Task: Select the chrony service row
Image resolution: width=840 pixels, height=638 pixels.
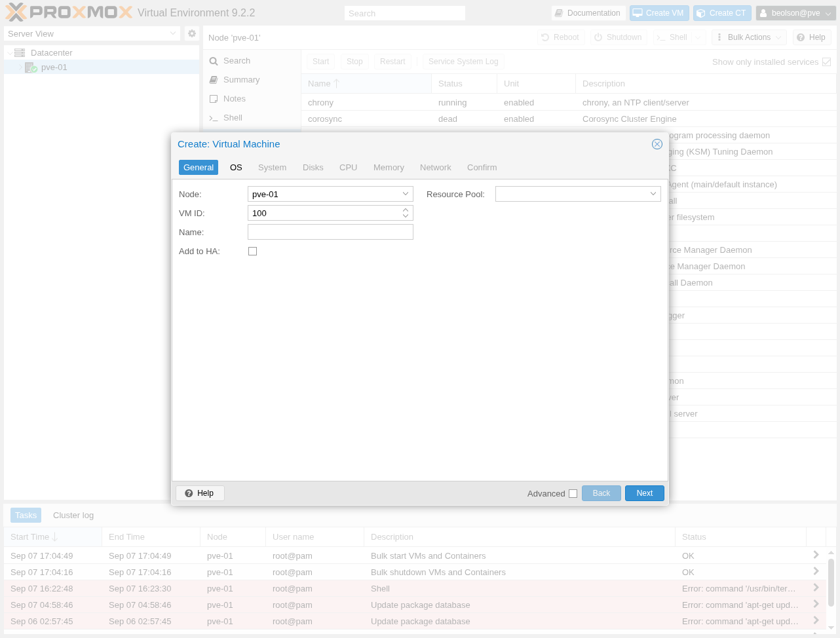Action: click(569, 103)
